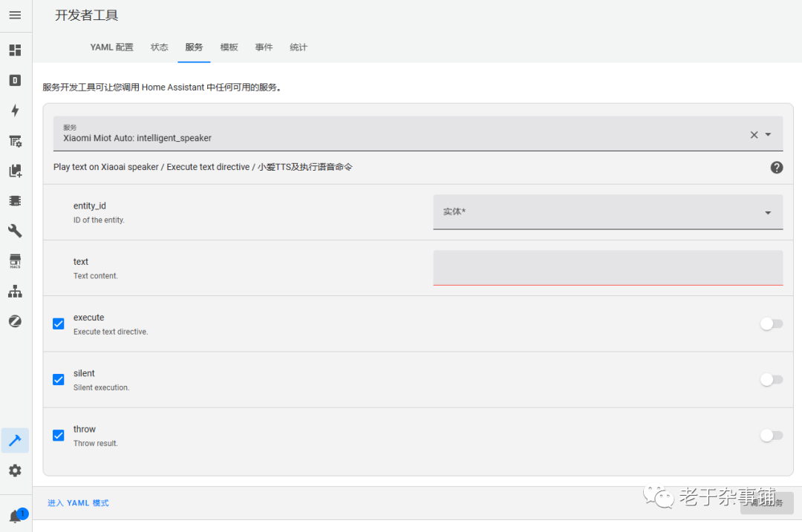
Task: Switch to the 统计 tab
Action: tap(299, 47)
